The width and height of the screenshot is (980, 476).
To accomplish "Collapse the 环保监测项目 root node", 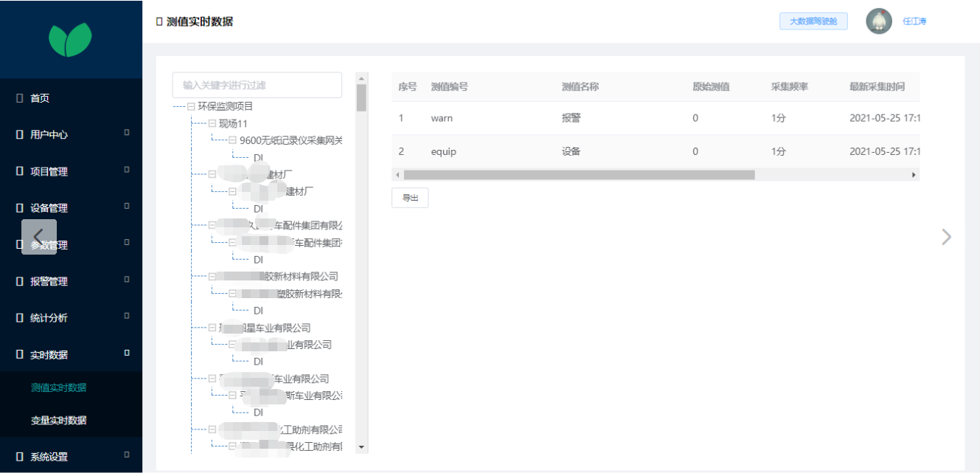I will (x=192, y=106).
